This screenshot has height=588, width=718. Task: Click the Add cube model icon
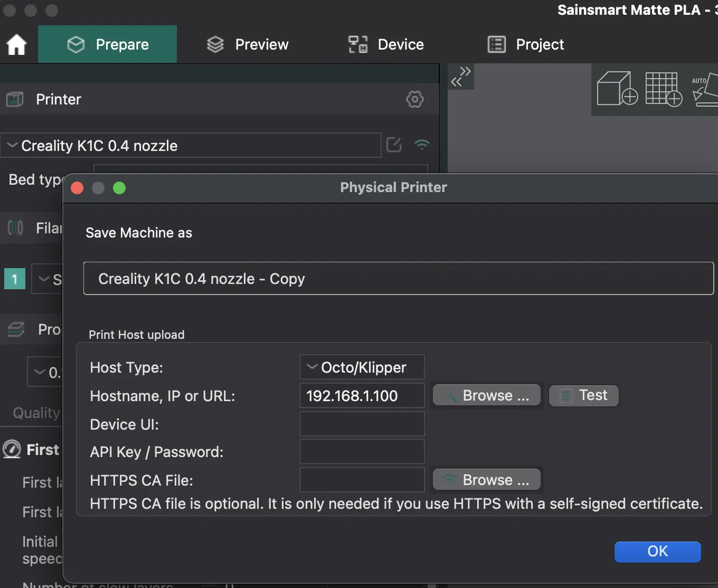[617, 89]
